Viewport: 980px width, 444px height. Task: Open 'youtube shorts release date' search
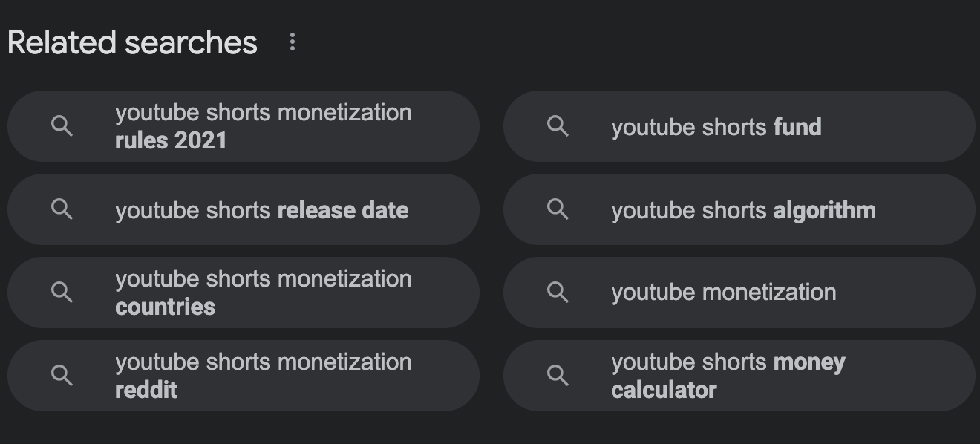point(244,209)
